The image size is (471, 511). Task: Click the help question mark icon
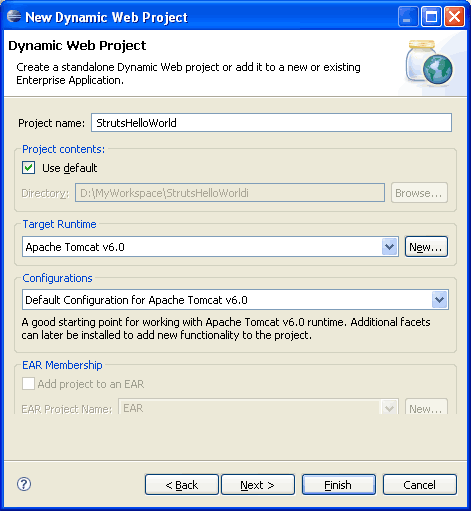tap(24, 484)
